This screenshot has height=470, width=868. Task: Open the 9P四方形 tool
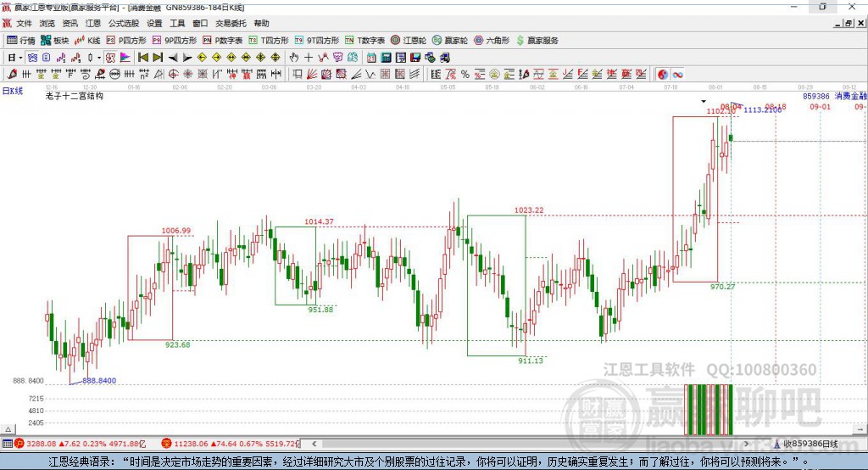tap(175, 41)
